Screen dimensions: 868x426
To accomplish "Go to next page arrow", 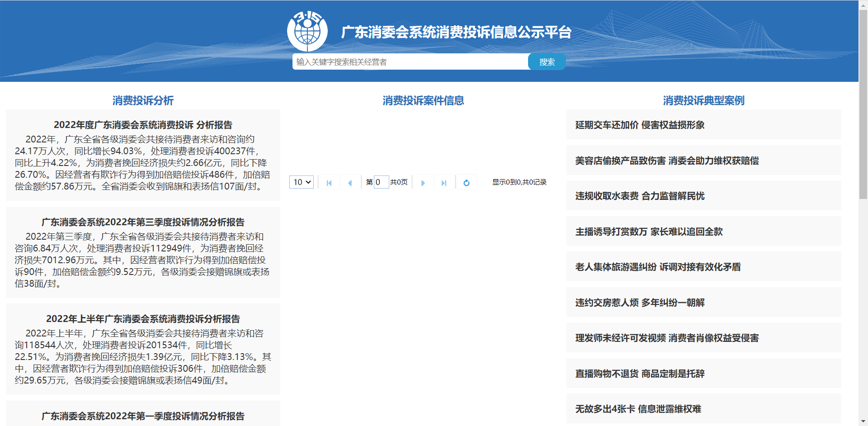I will (x=423, y=183).
